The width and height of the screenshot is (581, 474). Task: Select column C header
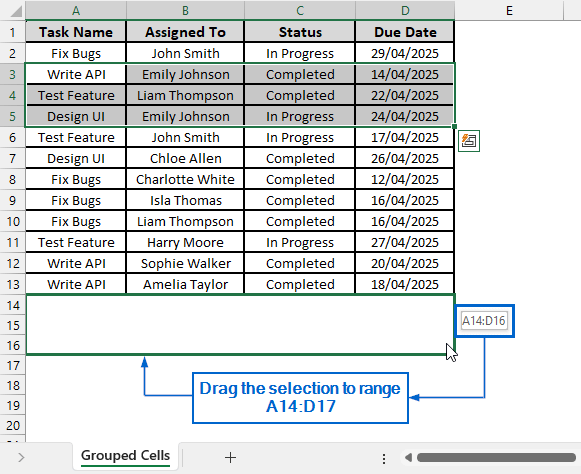[x=300, y=10]
